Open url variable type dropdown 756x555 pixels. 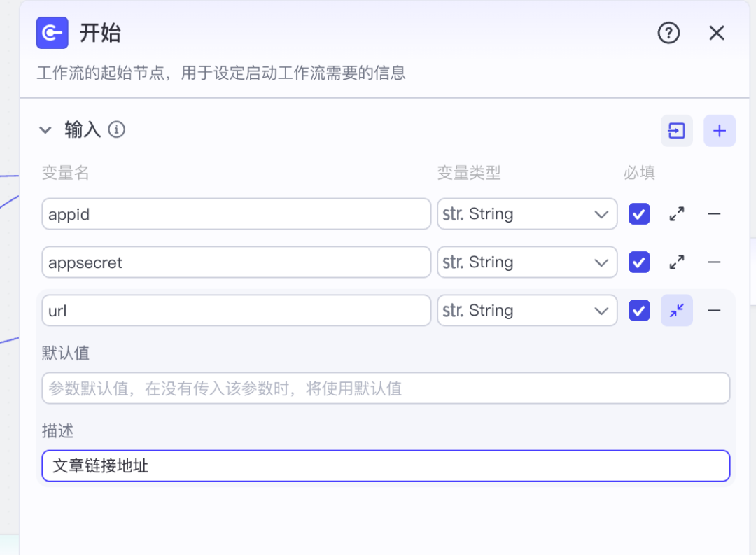coord(527,311)
